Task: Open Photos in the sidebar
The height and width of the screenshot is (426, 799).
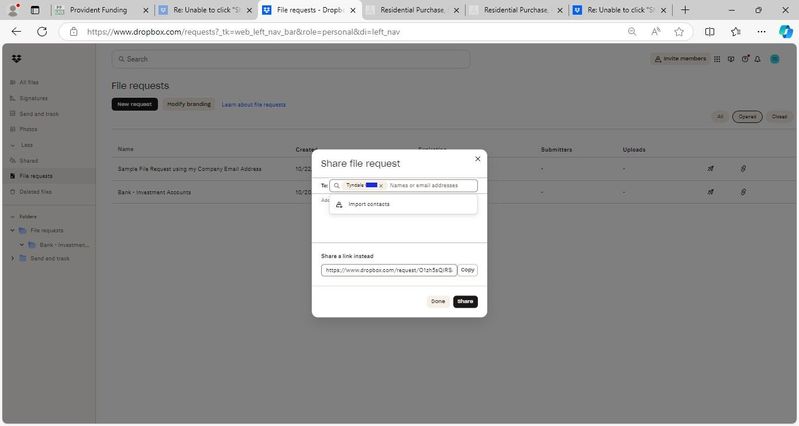Action: point(28,129)
